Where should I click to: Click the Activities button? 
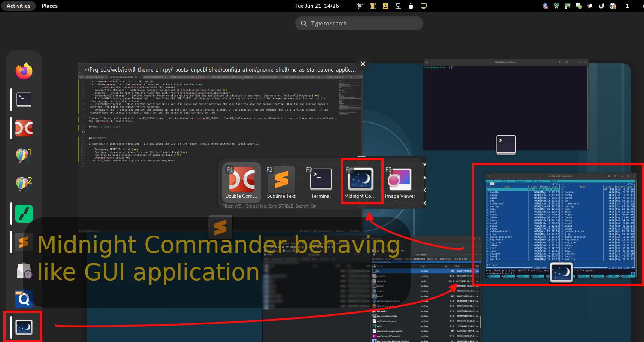(18, 6)
